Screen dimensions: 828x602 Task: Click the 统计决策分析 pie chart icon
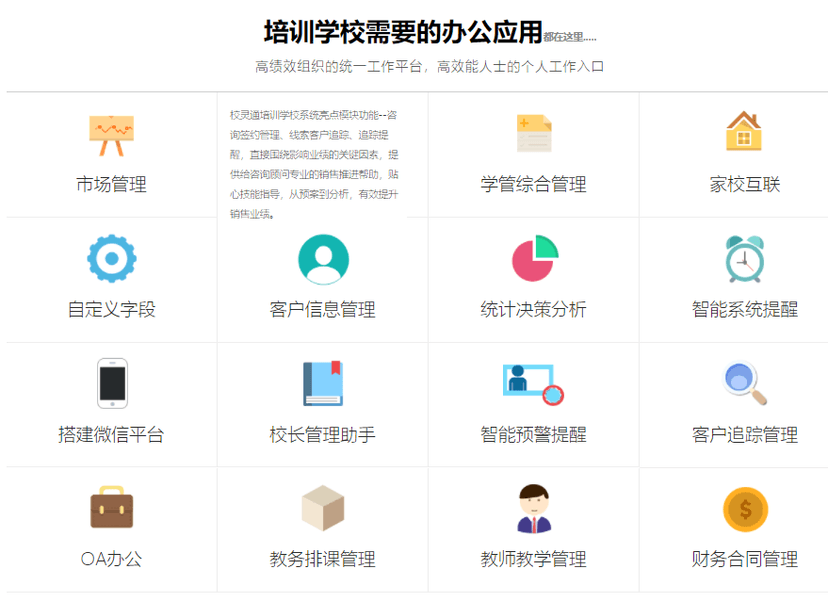(535, 258)
